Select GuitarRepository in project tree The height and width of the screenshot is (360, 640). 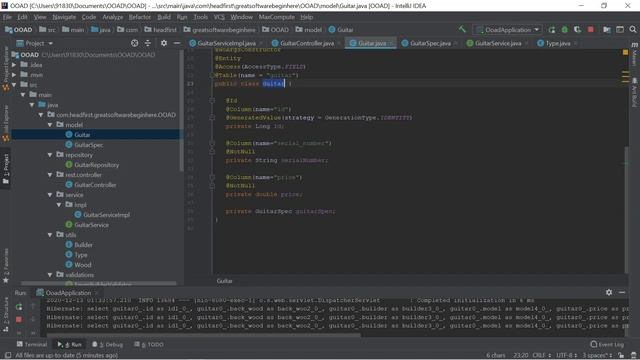point(96,165)
